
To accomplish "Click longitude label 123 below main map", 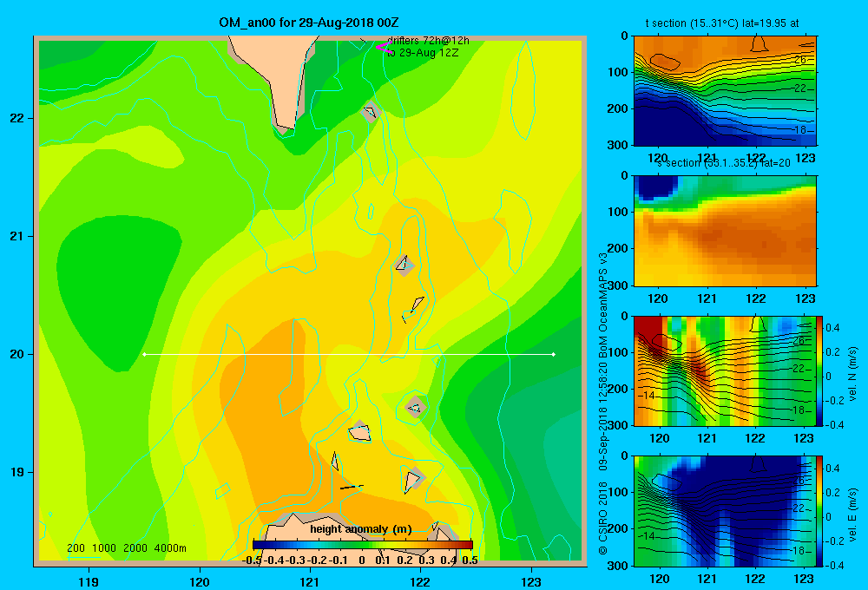I will tap(531, 581).
